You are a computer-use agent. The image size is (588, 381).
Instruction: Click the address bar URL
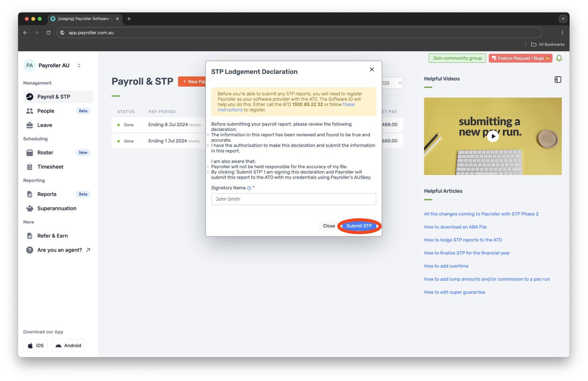(91, 33)
